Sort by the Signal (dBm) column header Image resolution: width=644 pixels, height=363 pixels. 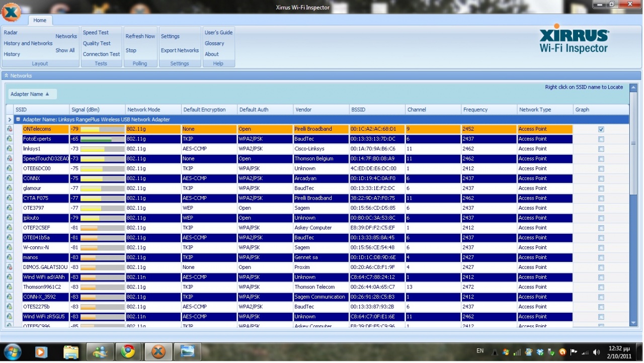(x=97, y=110)
